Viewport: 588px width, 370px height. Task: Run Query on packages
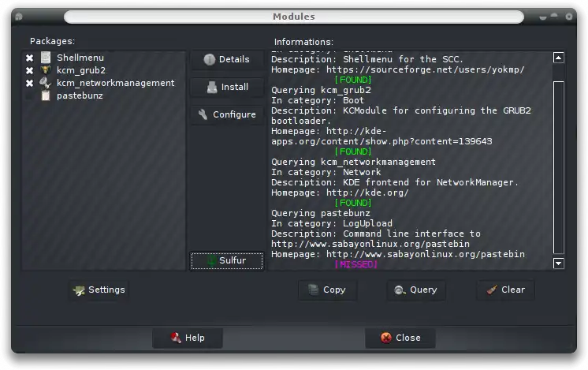416,290
